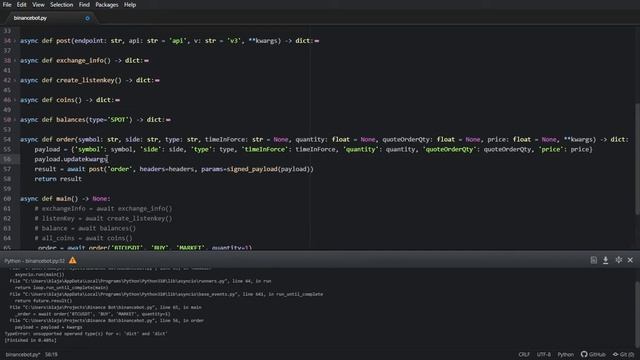Image resolution: width=640 pixels, height=360 pixels.
Task: Click the 'return loop.run_until_complete(main)' traceback line
Action: coord(62,288)
